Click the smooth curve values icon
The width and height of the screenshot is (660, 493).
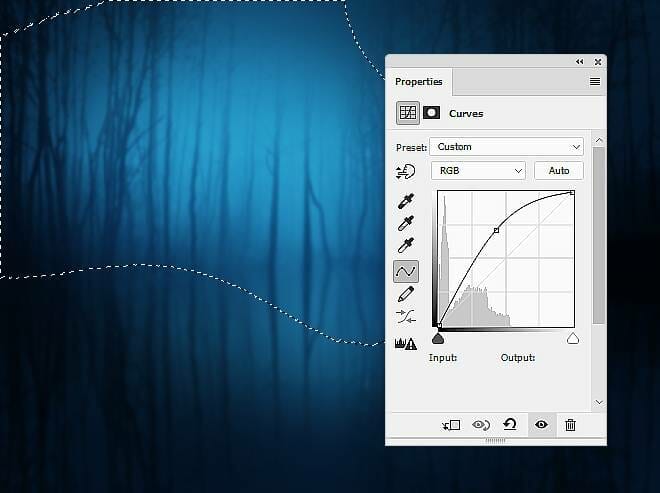pyautogui.click(x=406, y=317)
